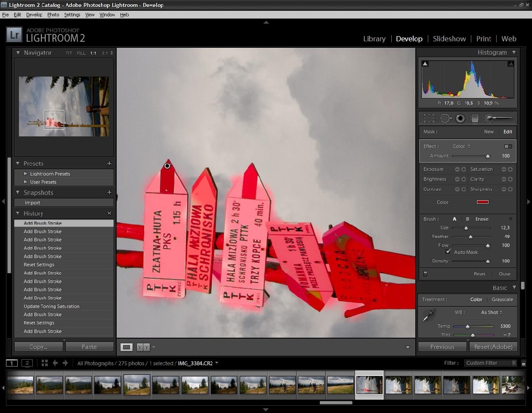Image resolution: width=532 pixels, height=413 pixels.
Task: Open the Custom Filter dropdown
Action: pyautogui.click(x=491, y=363)
